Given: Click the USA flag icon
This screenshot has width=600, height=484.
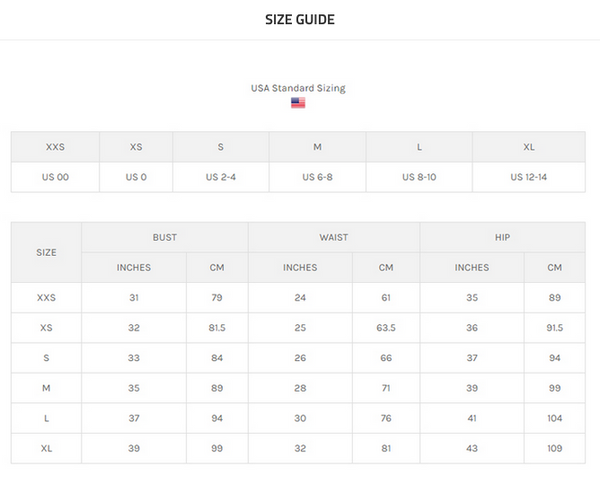Looking at the screenshot, I should pos(298,103).
